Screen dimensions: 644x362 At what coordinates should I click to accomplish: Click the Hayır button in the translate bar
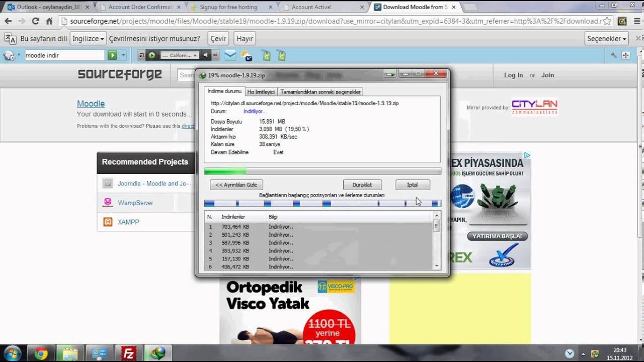tap(245, 39)
